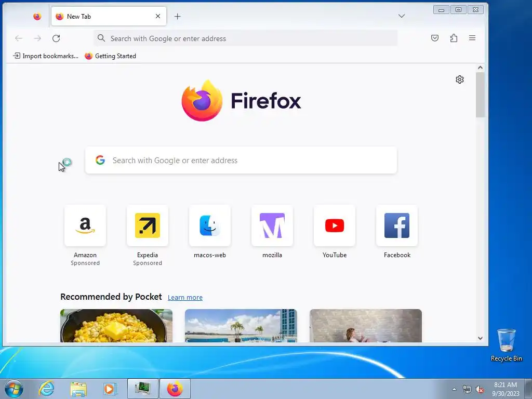Select the Recycle Bin desktop icon
Viewport: 532px width, 399px height.
[506, 345]
